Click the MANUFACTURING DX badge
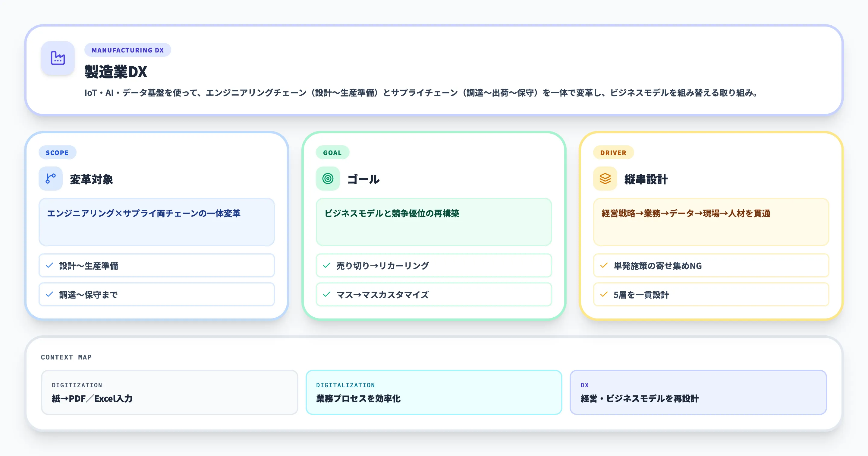 (x=127, y=50)
